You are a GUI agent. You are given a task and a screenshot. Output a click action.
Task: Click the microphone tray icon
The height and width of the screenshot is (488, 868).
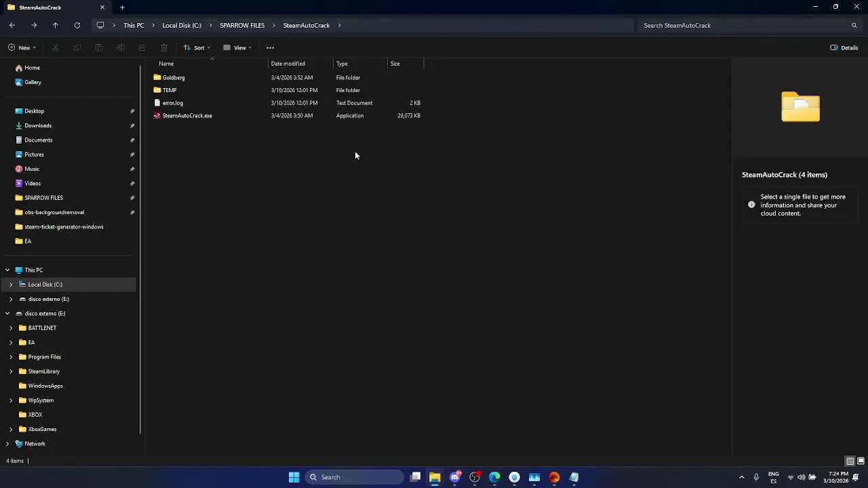756,477
